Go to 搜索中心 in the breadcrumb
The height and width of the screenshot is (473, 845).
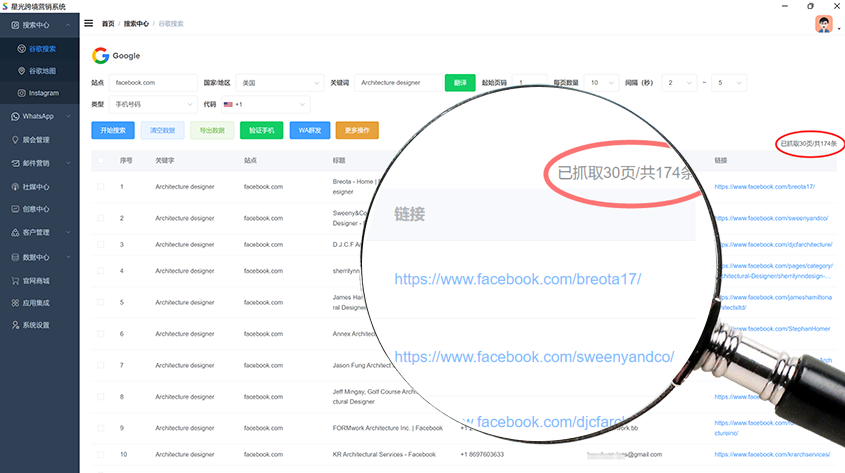(x=136, y=24)
